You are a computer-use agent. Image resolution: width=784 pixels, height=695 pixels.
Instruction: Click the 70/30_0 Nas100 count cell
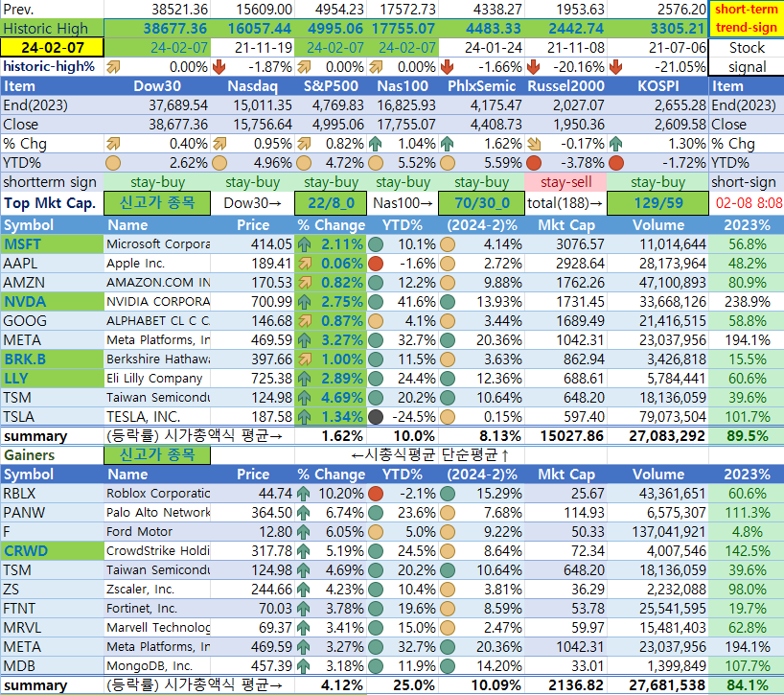[x=481, y=203]
